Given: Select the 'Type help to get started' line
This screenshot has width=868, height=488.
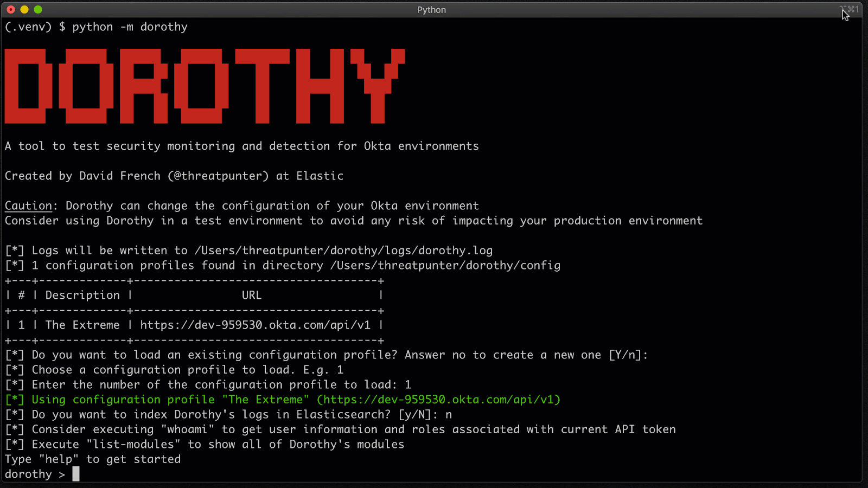Looking at the screenshot, I should tap(92, 459).
